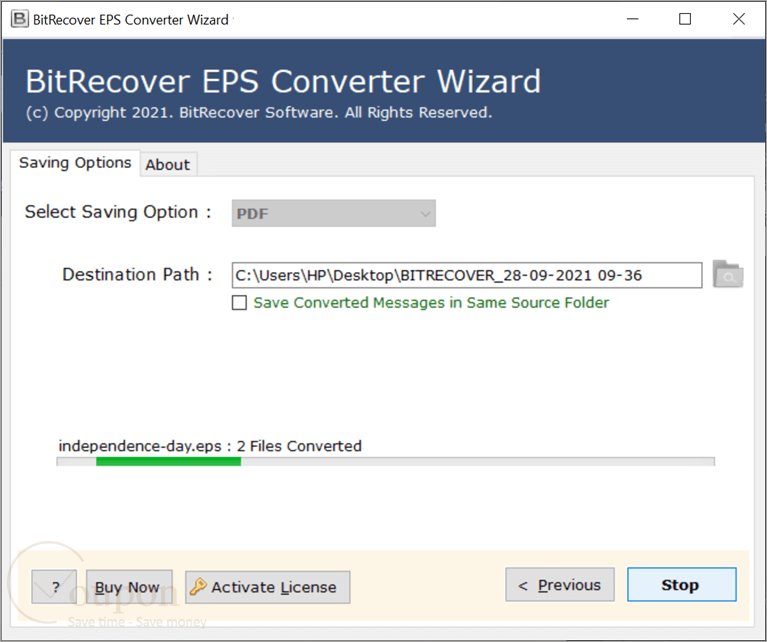Switch to the About tab

coord(168,165)
